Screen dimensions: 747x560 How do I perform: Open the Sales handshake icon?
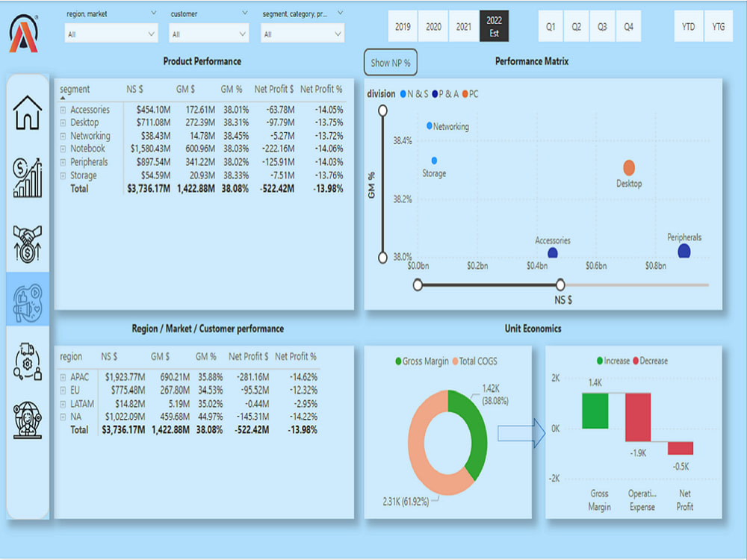pyautogui.click(x=28, y=244)
